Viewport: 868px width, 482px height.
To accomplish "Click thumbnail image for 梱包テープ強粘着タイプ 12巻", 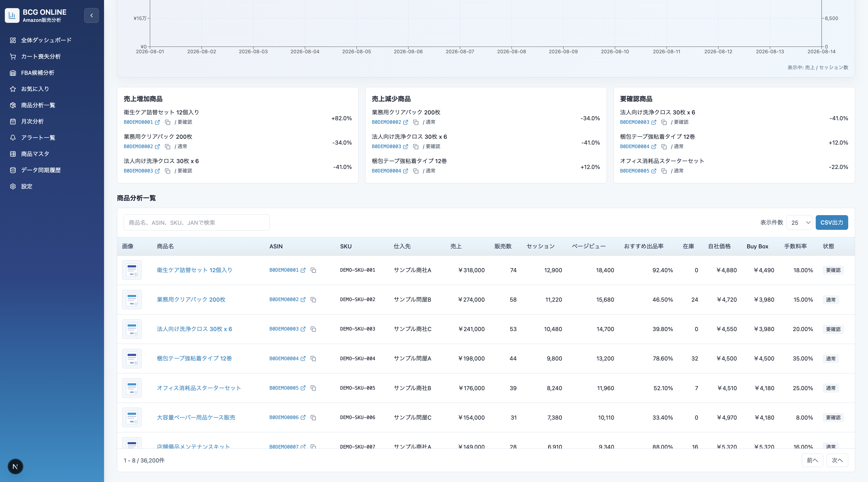I will click(x=132, y=358).
